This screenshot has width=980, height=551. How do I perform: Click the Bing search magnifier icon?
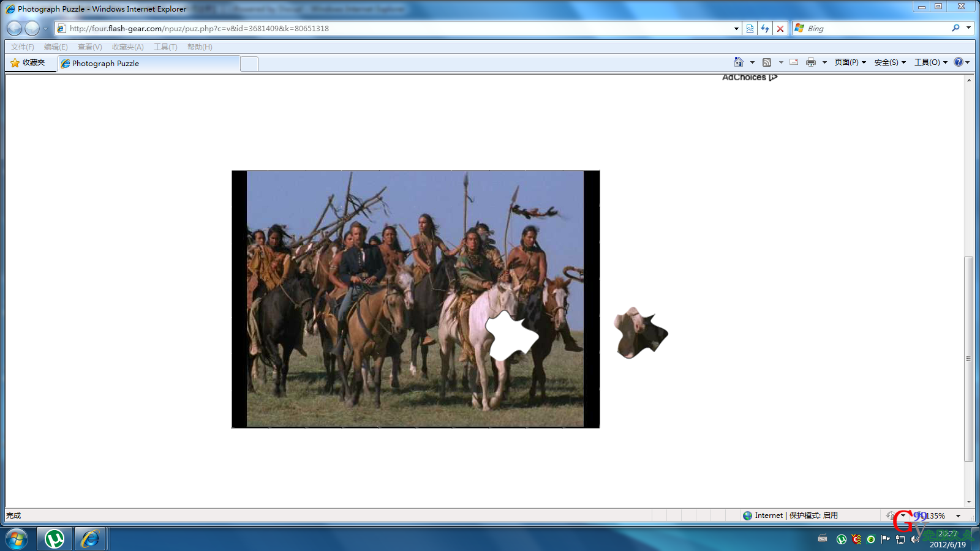tap(956, 28)
